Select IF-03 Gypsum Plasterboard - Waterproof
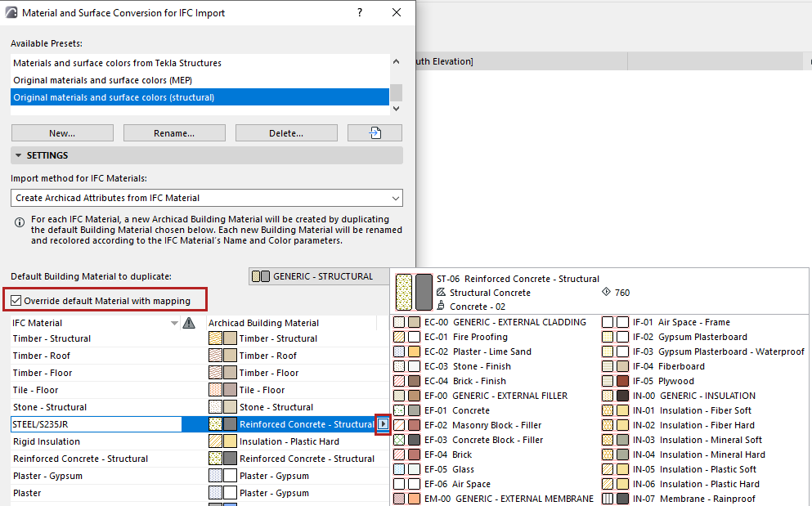 tap(704, 352)
